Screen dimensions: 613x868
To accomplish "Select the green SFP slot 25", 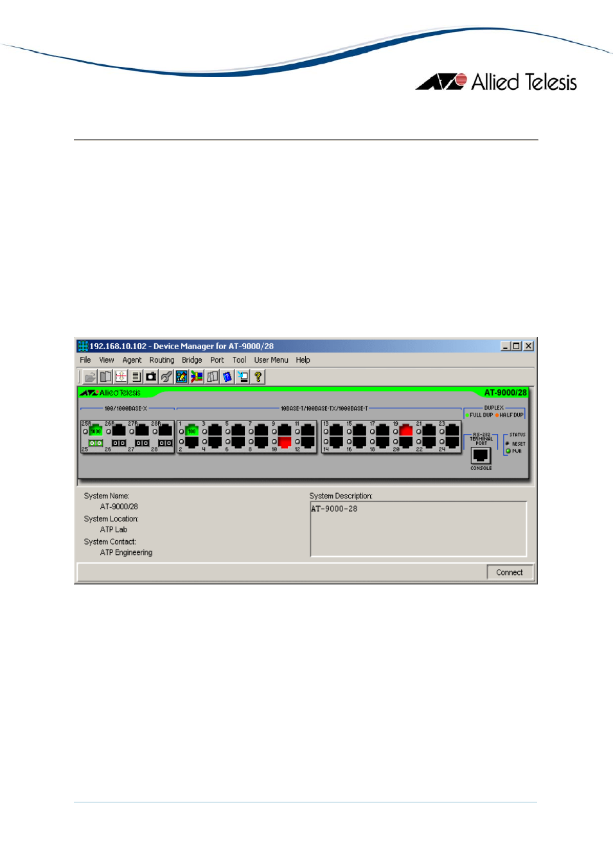I will point(96,443).
